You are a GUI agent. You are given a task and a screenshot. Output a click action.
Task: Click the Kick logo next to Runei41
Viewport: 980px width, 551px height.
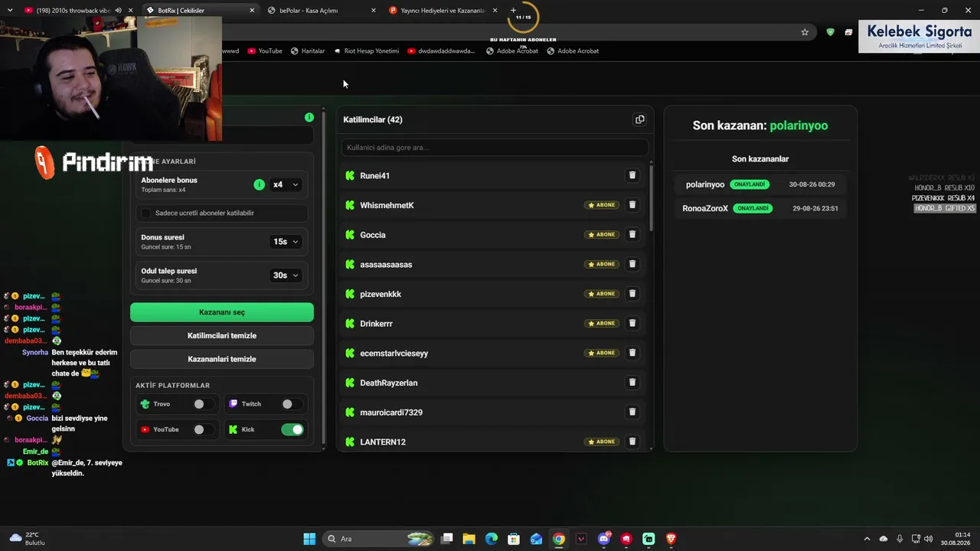pos(351,175)
